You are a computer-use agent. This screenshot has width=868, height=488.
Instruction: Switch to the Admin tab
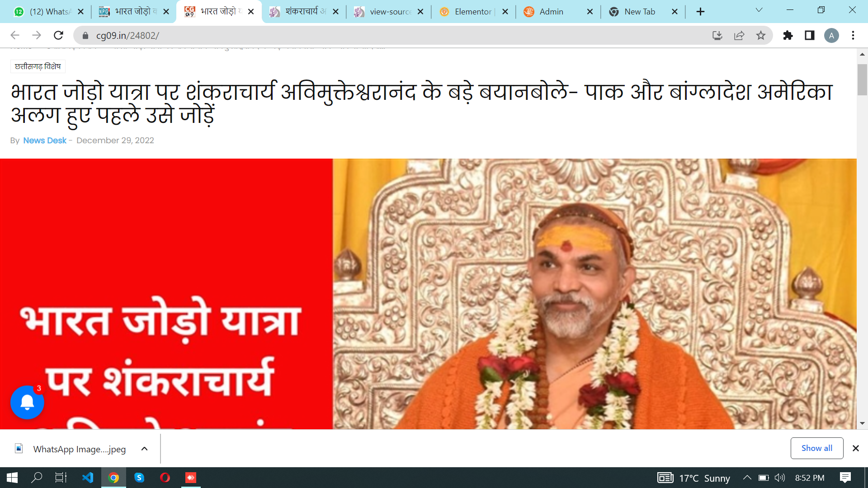pos(558,12)
